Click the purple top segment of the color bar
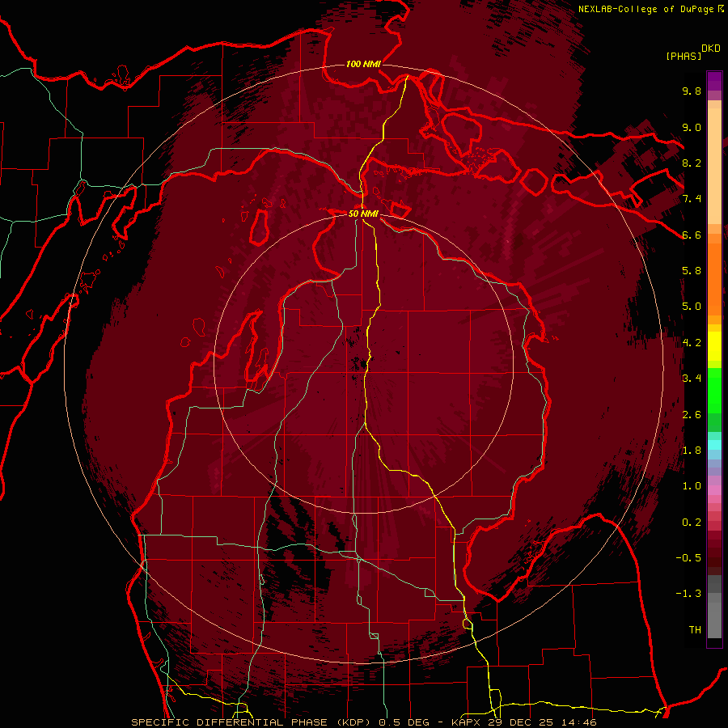 (x=714, y=81)
